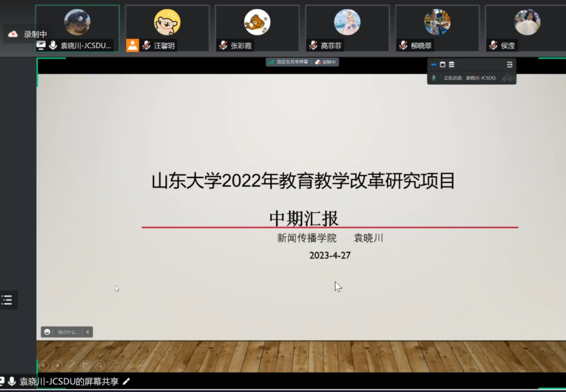The height and width of the screenshot is (392, 566).
Task: Open the list menu icon on the left edge
Action: click(x=7, y=300)
